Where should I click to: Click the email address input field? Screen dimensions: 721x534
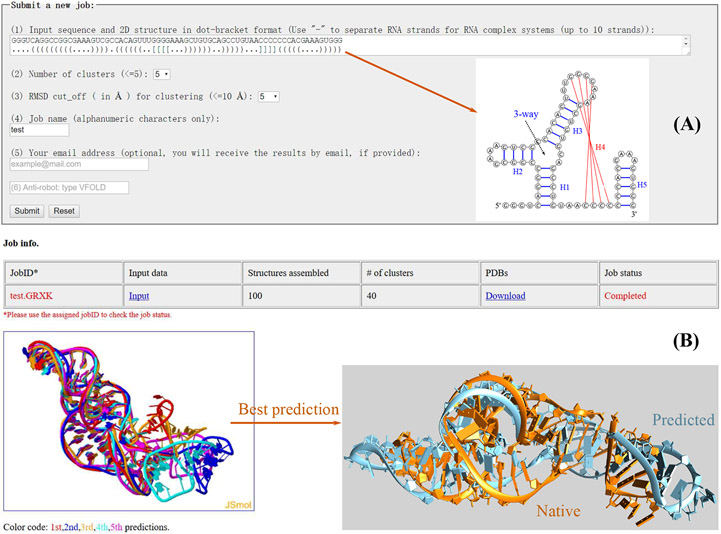pyautogui.click(x=79, y=164)
